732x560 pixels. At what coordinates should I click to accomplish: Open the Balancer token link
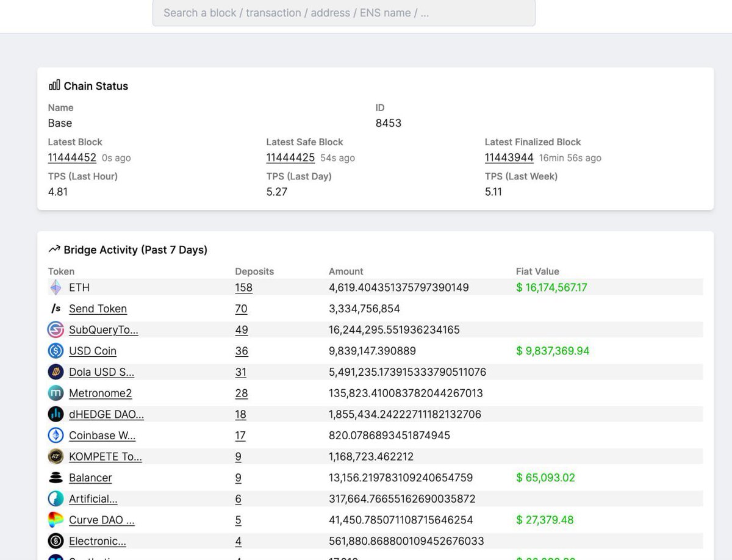[90, 478]
